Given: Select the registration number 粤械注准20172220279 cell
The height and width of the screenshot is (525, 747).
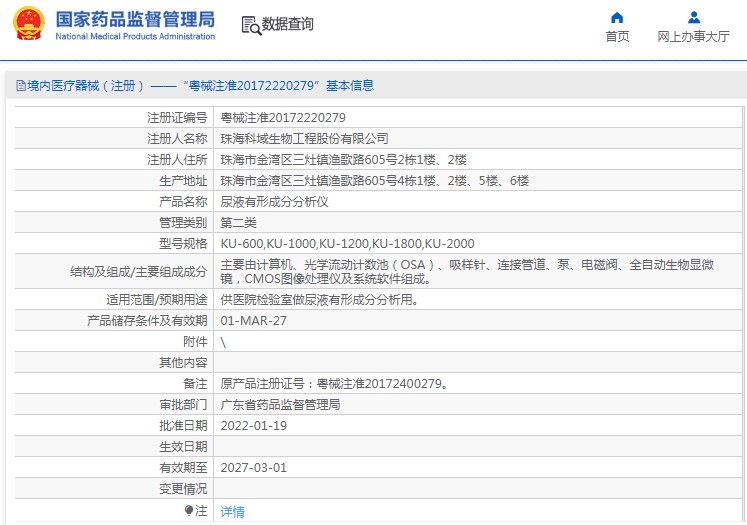Looking at the screenshot, I should point(283,117).
